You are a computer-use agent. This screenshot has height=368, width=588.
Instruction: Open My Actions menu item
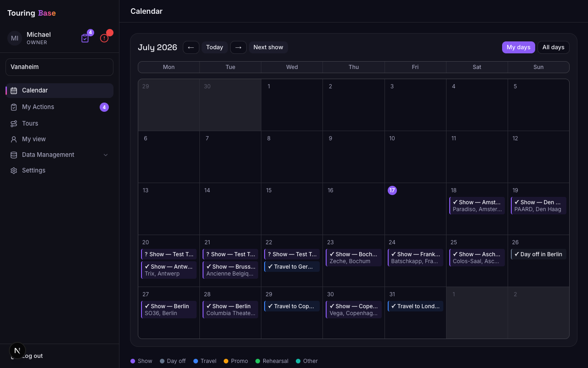59,107
